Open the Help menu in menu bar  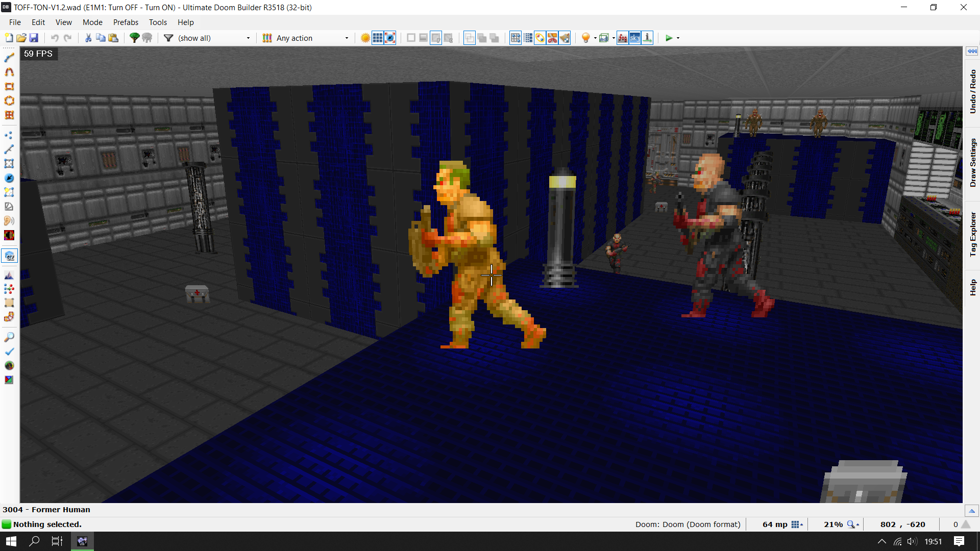pos(186,22)
